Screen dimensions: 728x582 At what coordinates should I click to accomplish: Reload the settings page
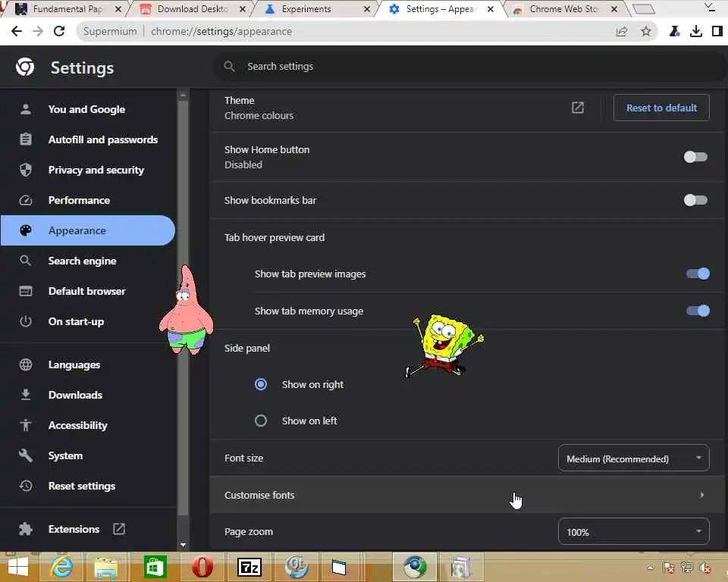(59, 31)
